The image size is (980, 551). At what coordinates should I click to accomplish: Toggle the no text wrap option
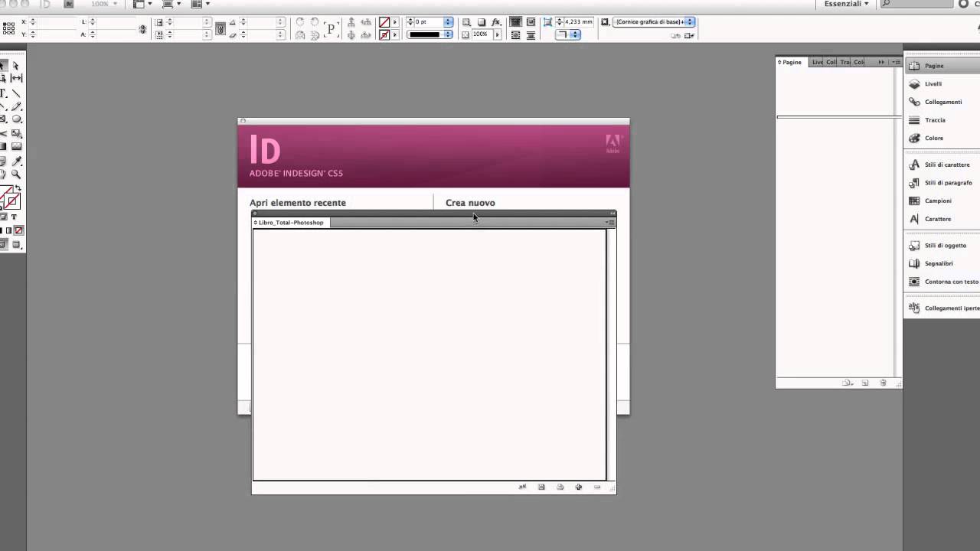point(516,22)
